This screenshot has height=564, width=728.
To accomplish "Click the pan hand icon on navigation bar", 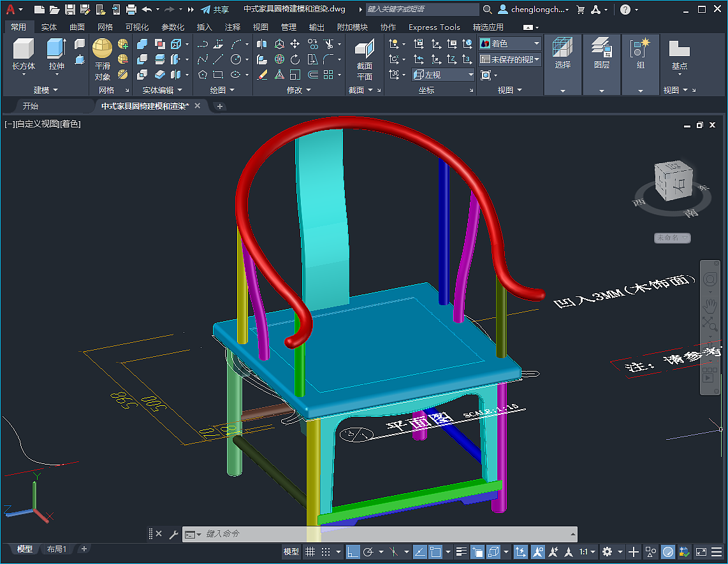I will 710,305.
